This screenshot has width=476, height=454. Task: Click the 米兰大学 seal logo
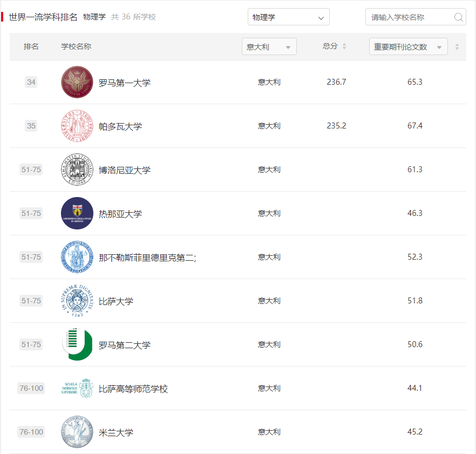click(77, 432)
